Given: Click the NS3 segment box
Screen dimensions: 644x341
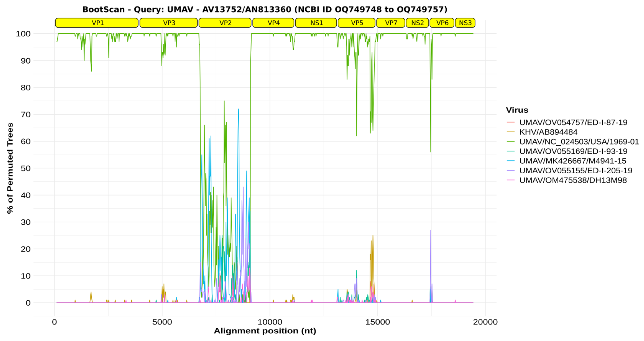Looking at the screenshot, I should [465, 23].
